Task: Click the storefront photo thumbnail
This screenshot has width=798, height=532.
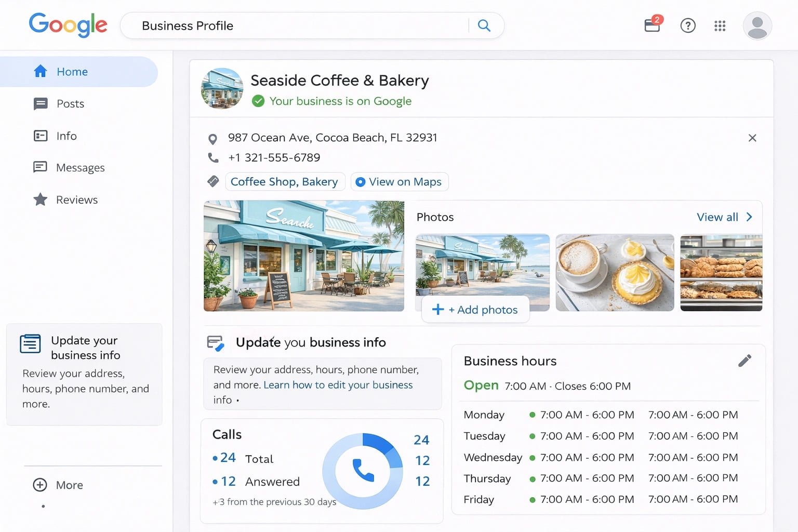Action: click(304, 256)
